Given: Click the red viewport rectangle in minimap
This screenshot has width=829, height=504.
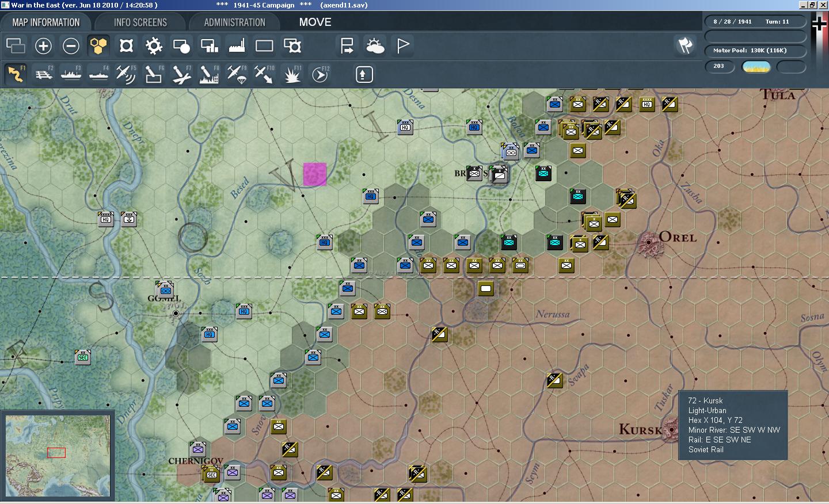Looking at the screenshot, I should [56, 453].
